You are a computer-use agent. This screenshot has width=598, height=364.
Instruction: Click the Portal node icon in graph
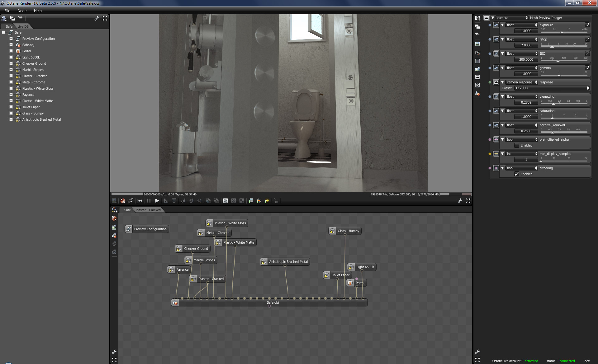pyautogui.click(x=350, y=283)
